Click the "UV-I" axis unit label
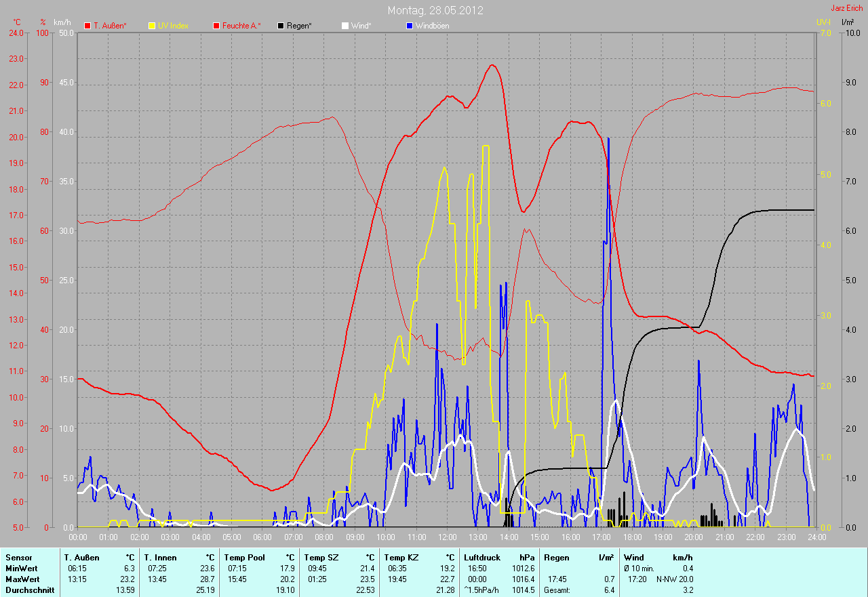Image resolution: width=868 pixels, height=597 pixels. pyautogui.click(x=823, y=22)
